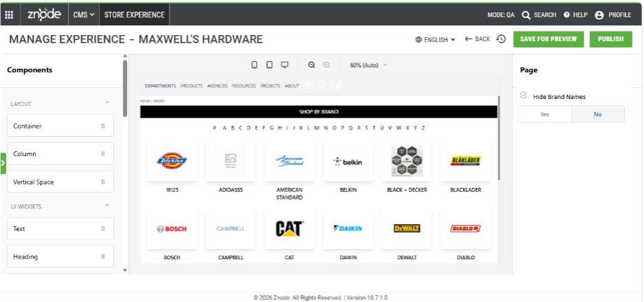This screenshot has height=302, width=644.
Task: Open the Agencies menu in preview
Action: 217,86
